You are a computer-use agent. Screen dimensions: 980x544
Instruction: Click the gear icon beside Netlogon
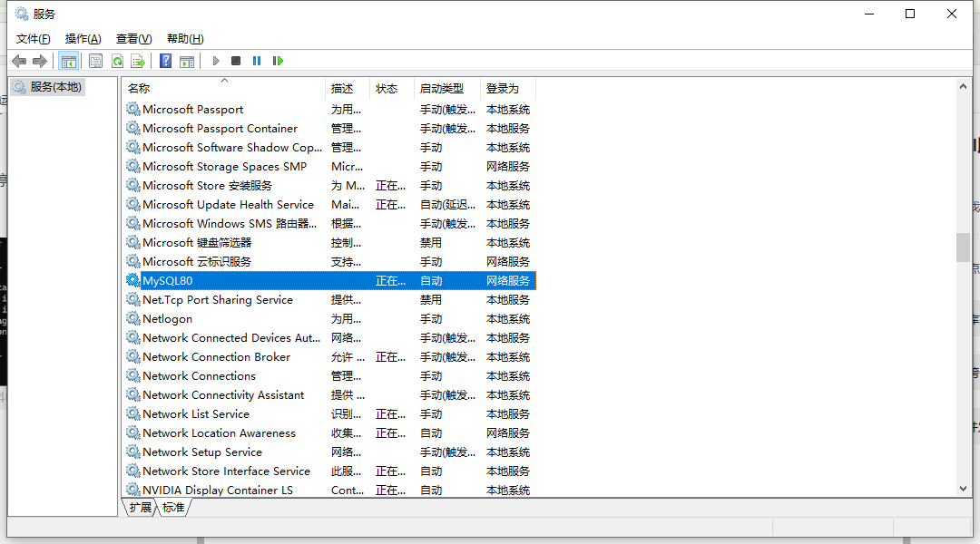point(133,318)
